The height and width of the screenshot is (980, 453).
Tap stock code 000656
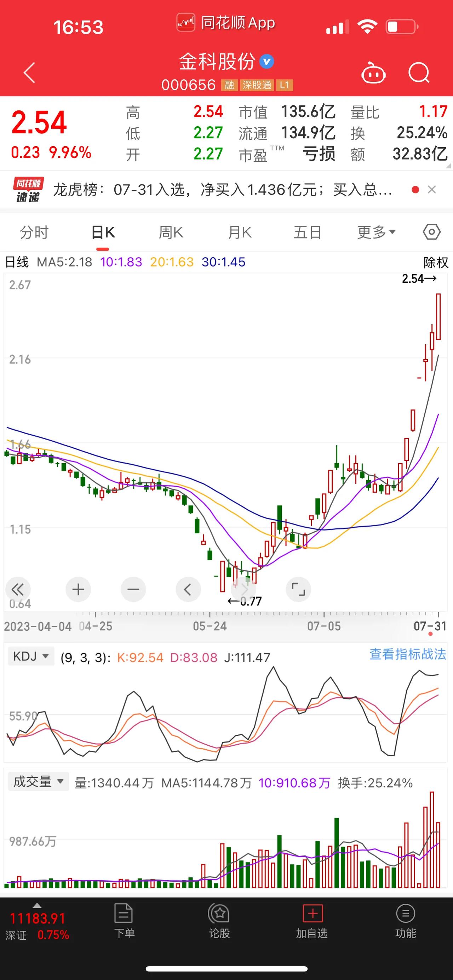tap(188, 85)
